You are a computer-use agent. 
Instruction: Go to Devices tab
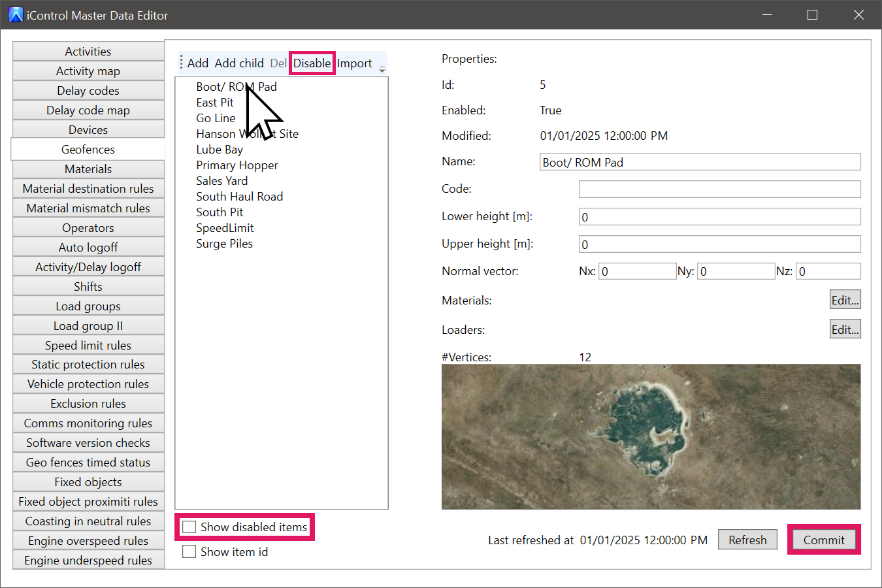(x=88, y=130)
